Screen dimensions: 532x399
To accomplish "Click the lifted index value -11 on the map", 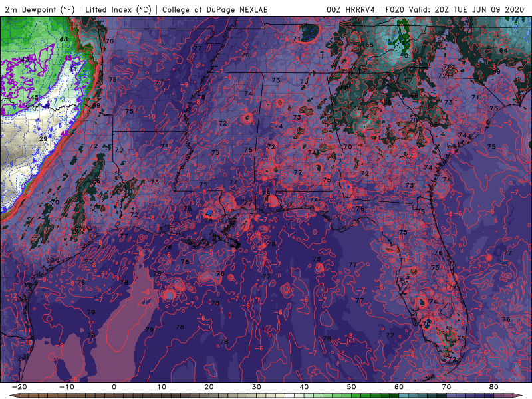I will tap(26, 330).
